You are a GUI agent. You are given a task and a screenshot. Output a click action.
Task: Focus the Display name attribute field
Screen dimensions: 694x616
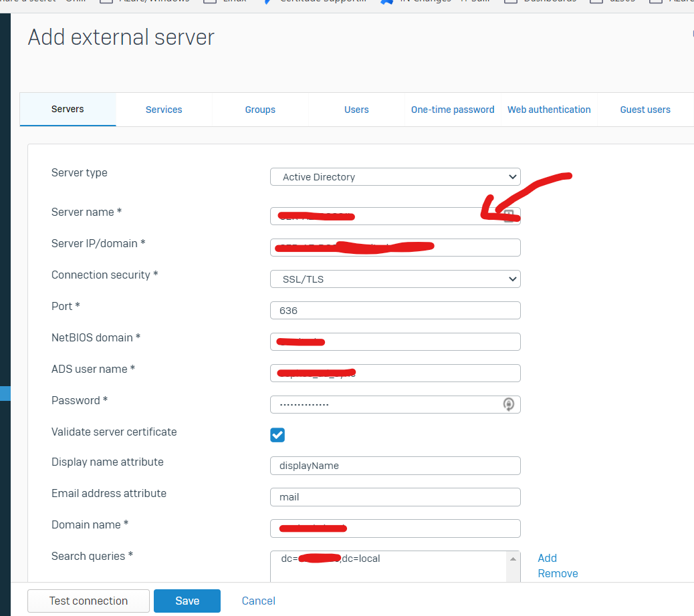(395, 466)
